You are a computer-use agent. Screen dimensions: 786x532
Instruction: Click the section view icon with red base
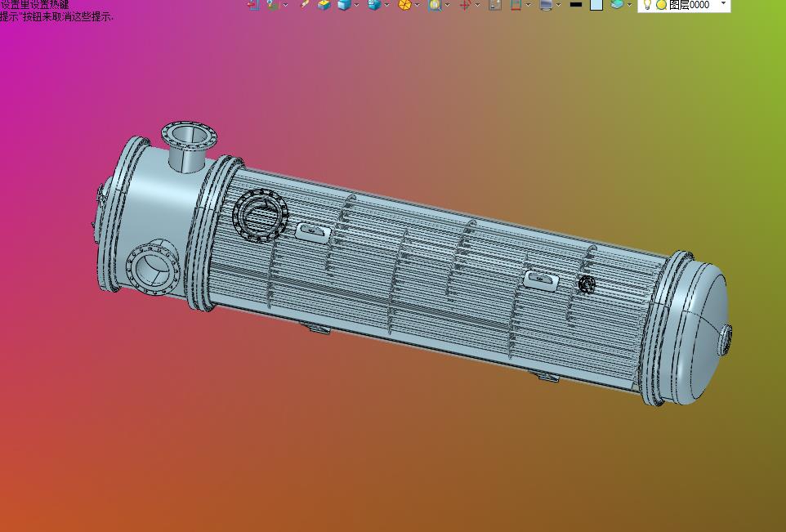[516, 5]
